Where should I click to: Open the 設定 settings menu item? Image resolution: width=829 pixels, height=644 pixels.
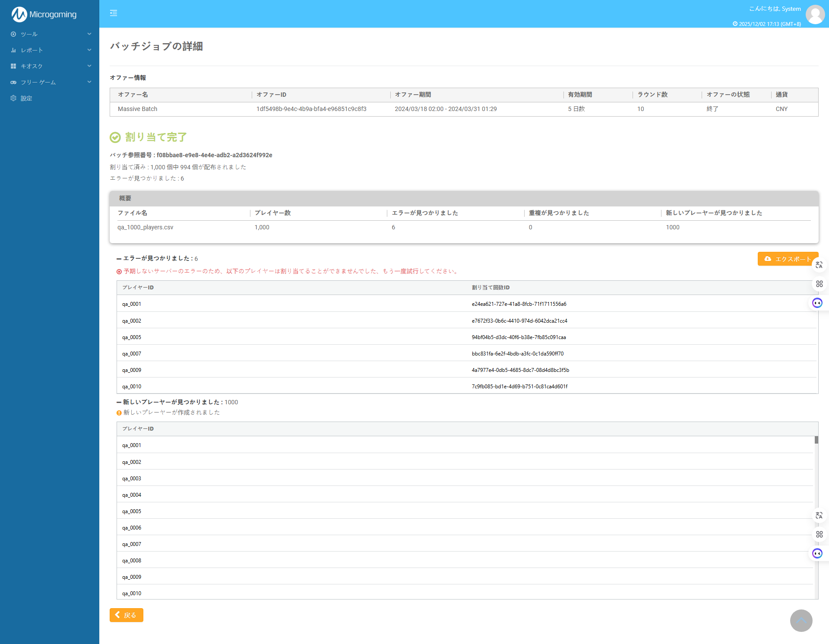pyautogui.click(x=26, y=98)
